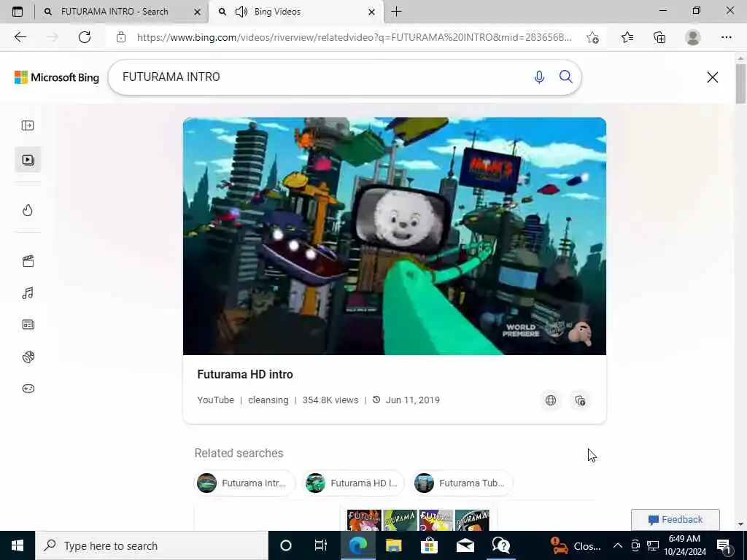Image resolution: width=747 pixels, height=560 pixels.
Task: Open the Get Help taskbar app
Action: pos(501,545)
